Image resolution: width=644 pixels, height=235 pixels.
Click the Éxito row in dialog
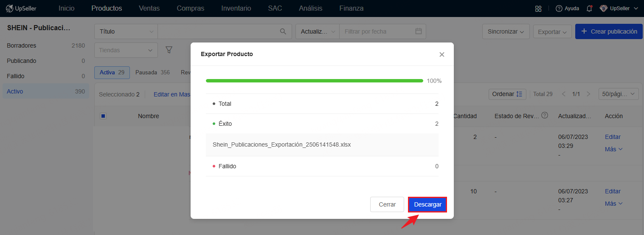322,124
